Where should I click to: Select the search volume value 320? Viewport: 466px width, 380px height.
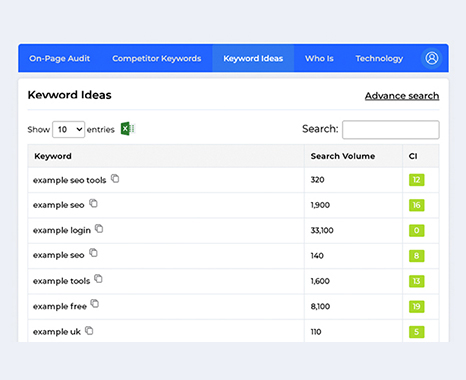317,180
